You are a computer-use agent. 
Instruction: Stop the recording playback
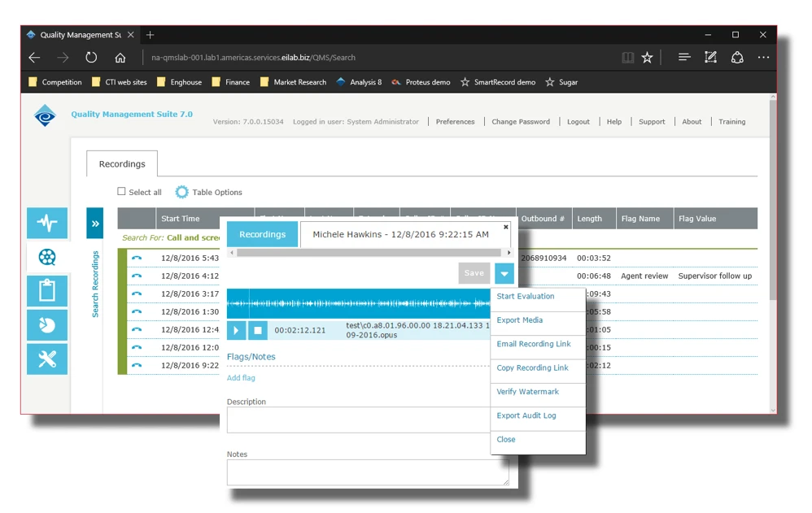point(258,330)
